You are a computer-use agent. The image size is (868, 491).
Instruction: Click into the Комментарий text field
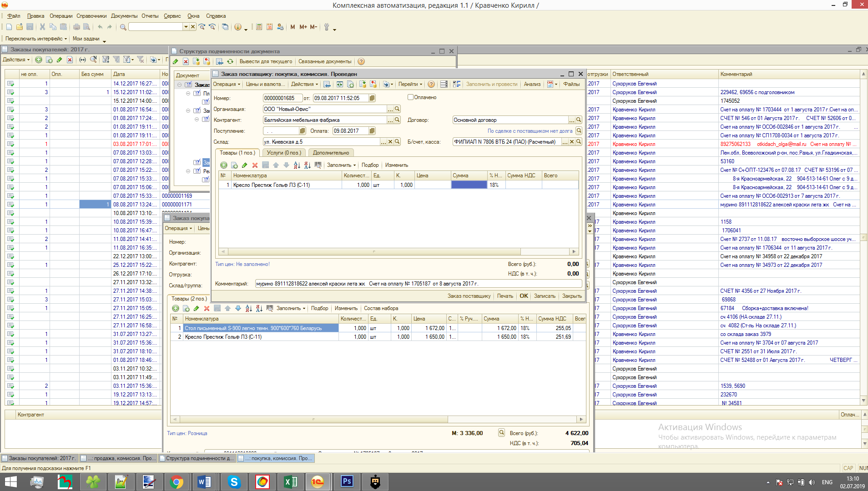(418, 284)
